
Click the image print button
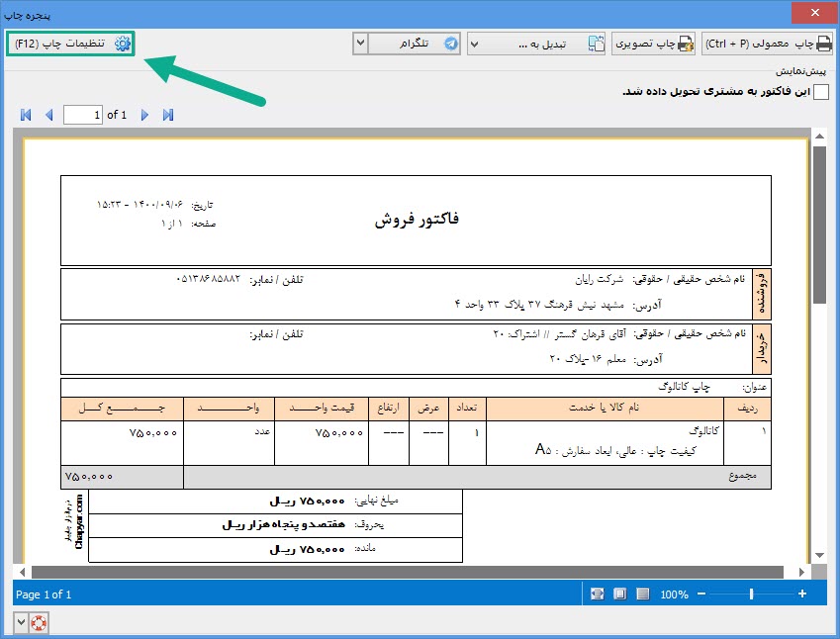(654, 44)
